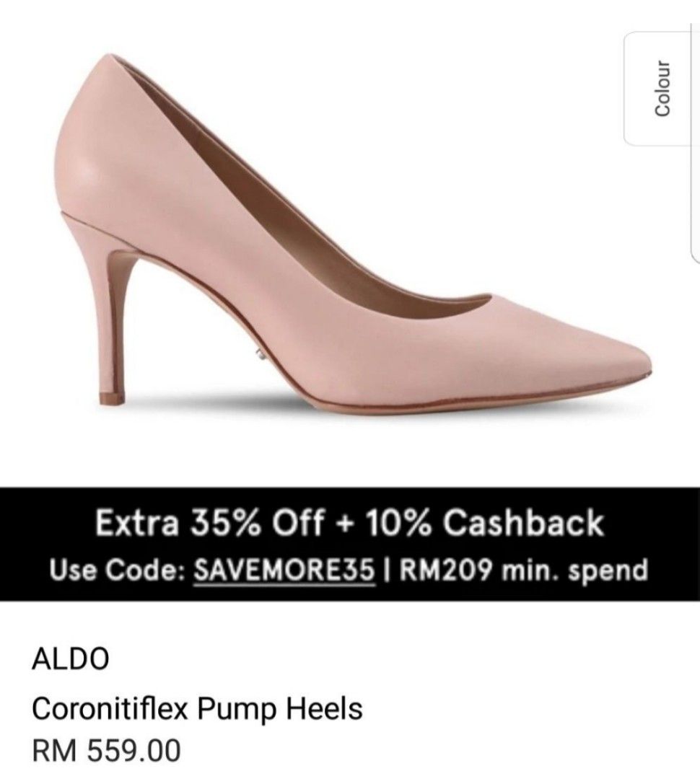Tap the rounded heel counter of the shoe

(84, 149)
